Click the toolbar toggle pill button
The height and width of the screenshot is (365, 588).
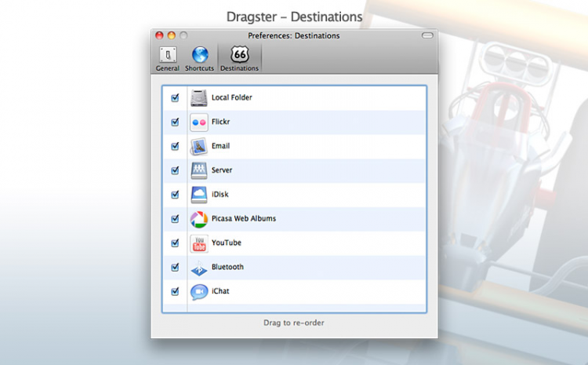pyautogui.click(x=427, y=35)
